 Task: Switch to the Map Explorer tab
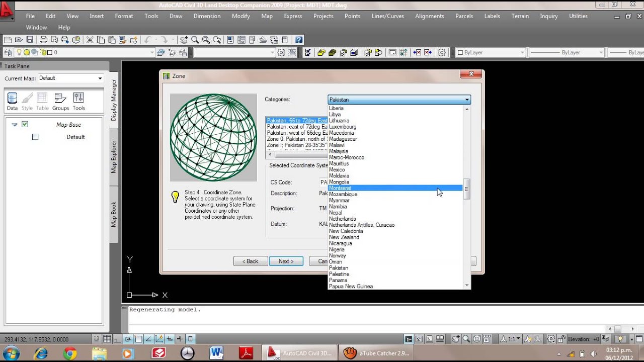(x=114, y=157)
